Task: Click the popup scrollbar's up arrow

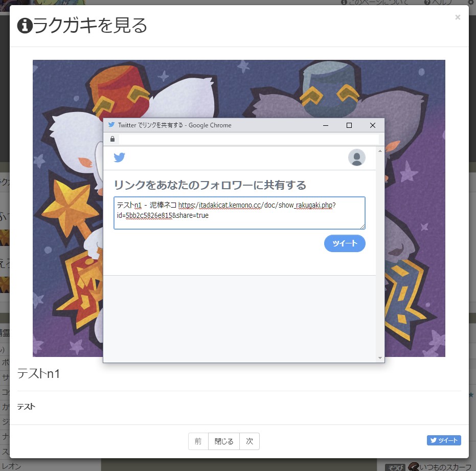Action: pos(380,151)
